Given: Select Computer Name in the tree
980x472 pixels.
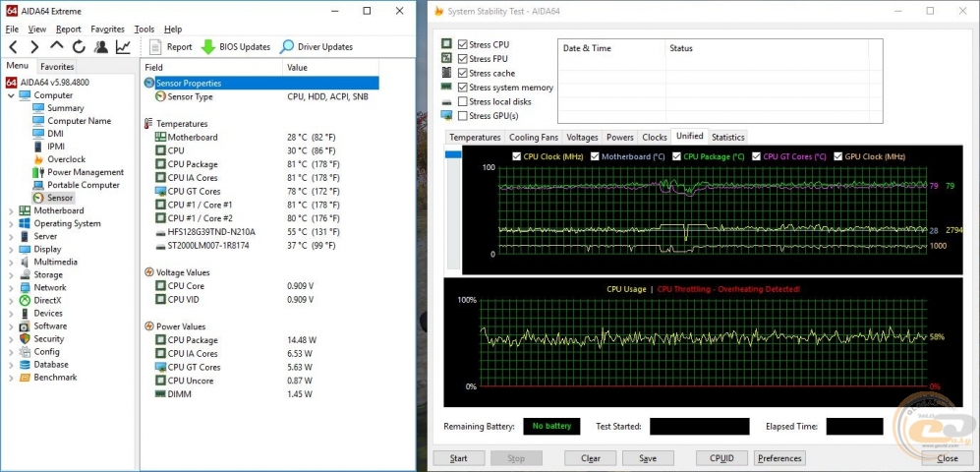Looking at the screenshot, I should (80, 121).
